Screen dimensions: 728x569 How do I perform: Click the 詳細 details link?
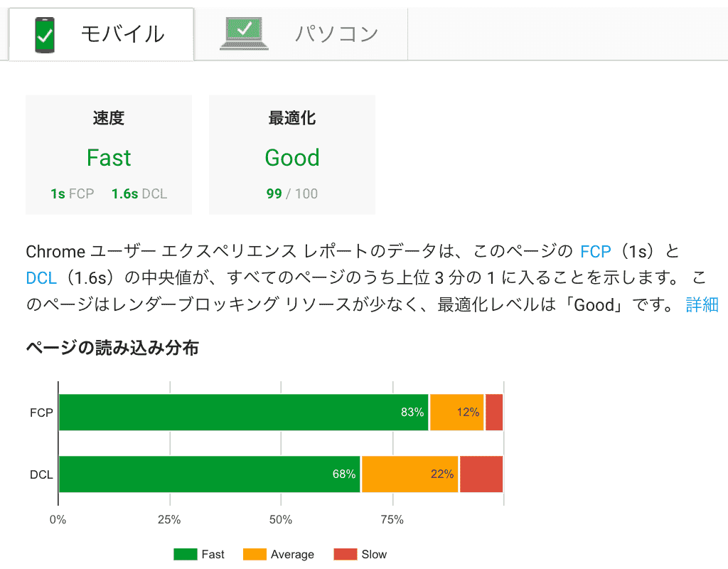click(702, 305)
